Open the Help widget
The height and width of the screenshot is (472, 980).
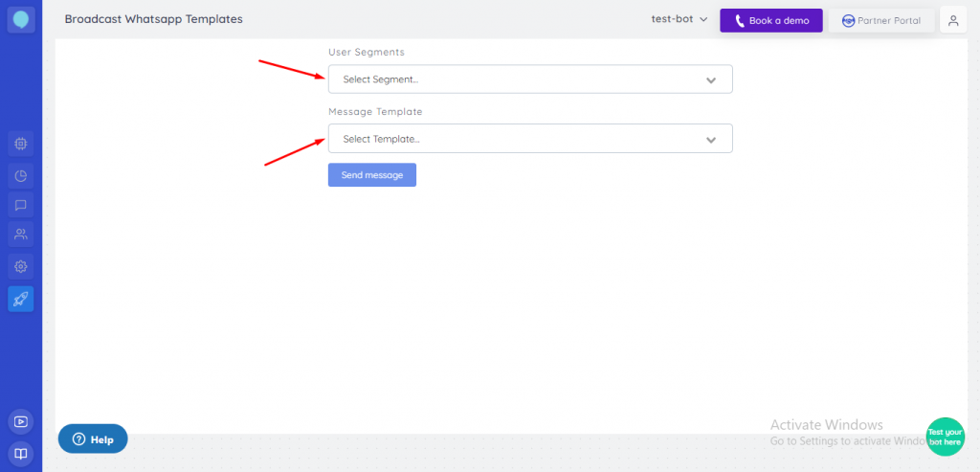point(93,438)
